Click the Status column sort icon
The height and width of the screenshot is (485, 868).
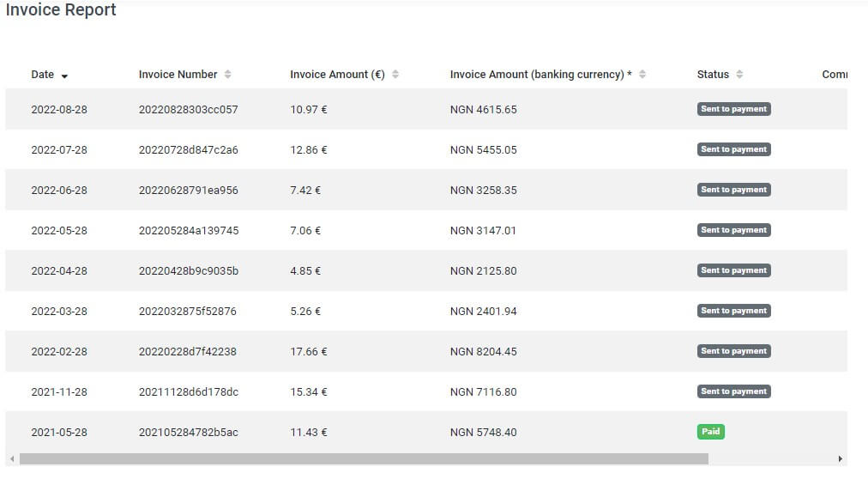tap(739, 75)
